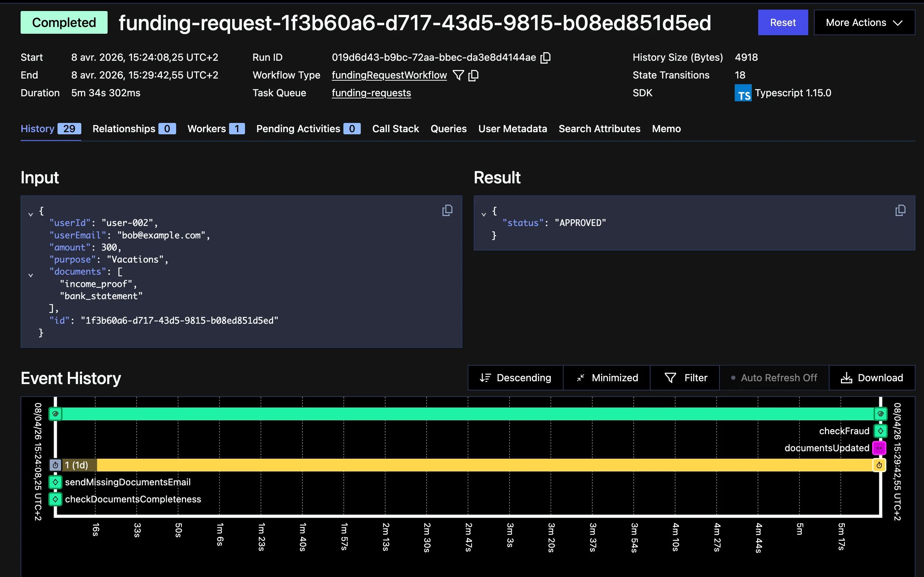Toggle the checkFraud activity marker
This screenshot has height=577, width=924.
pyautogui.click(x=880, y=431)
